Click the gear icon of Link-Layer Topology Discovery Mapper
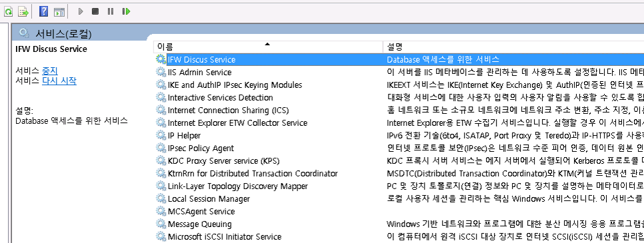Image resolution: width=644 pixels, height=243 pixels. 161,186
